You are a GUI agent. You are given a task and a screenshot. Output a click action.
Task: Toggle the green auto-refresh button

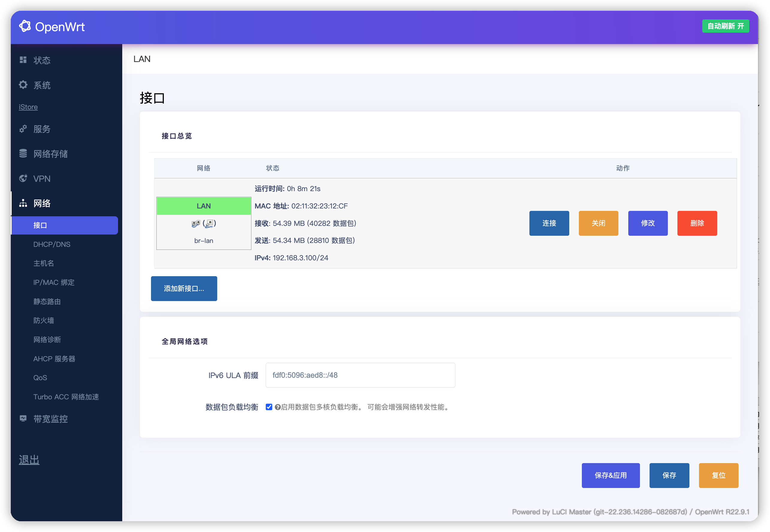click(x=725, y=26)
